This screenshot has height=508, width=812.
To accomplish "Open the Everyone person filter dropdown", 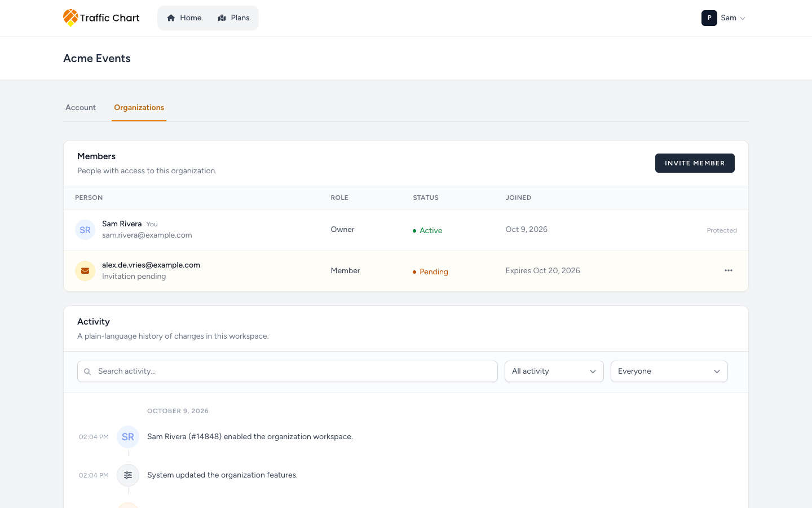I will 669,371.
